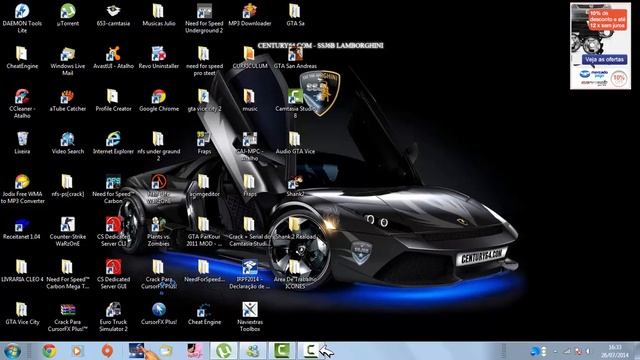The height and width of the screenshot is (360, 640).
Task: Open gta vice city 2 icon
Action: click(204, 100)
